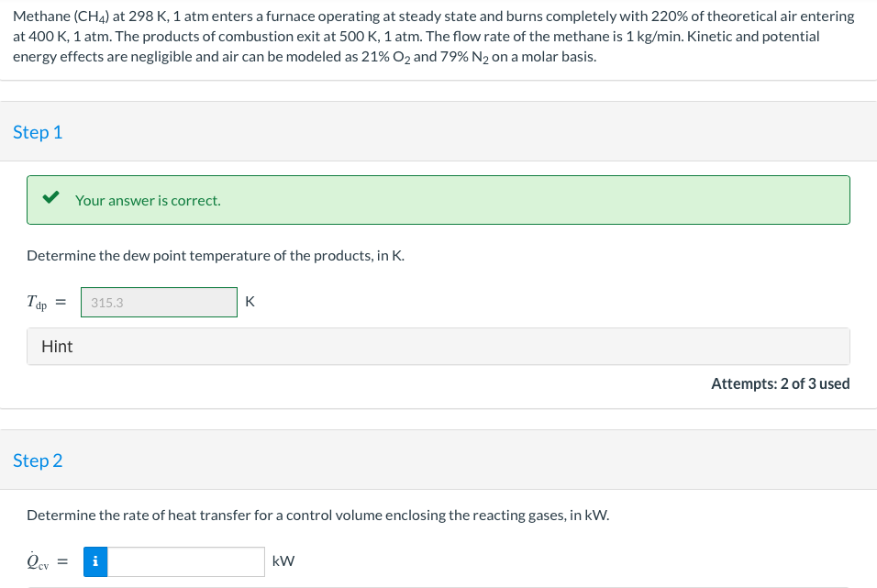The height and width of the screenshot is (588, 877).
Task: Click the Tdp variable label
Action: pyautogui.click(x=39, y=303)
